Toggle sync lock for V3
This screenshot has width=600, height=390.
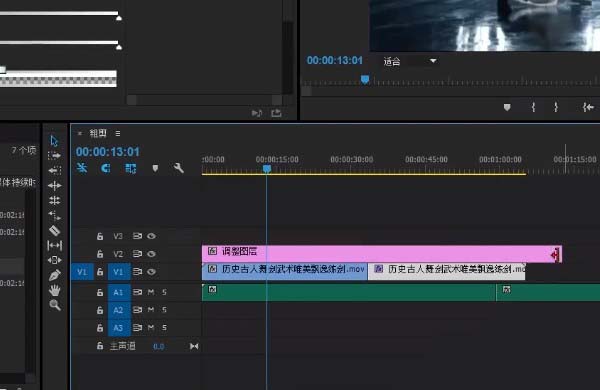pyautogui.click(x=137, y=236)
